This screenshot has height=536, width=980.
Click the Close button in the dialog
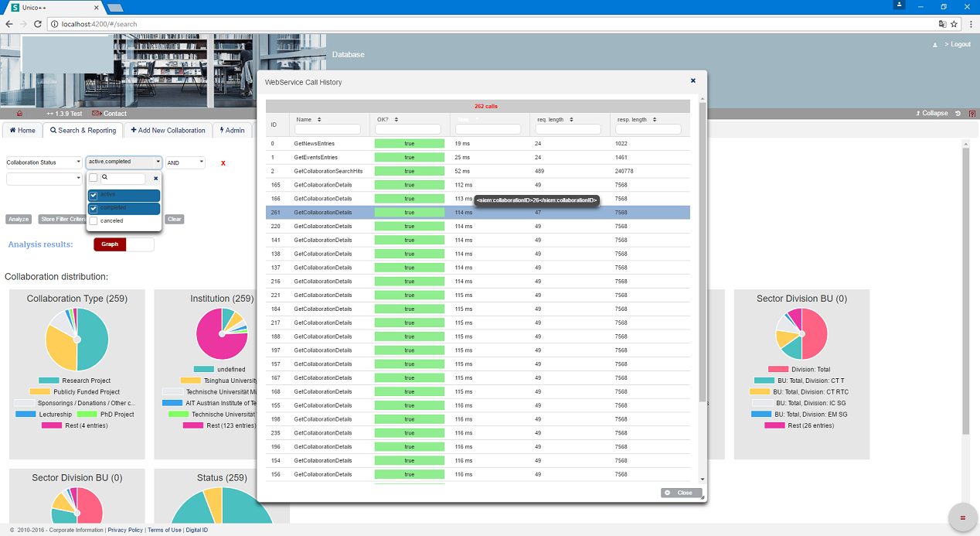point(682,493)
